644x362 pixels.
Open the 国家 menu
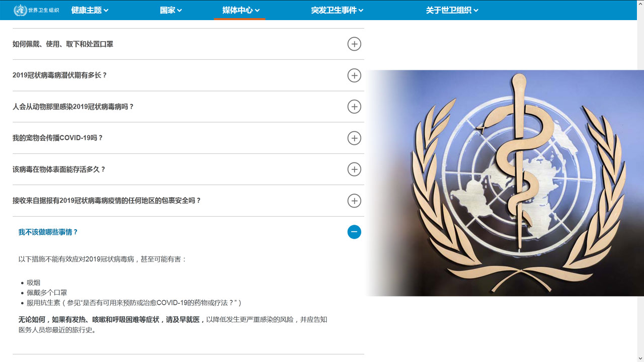tap(171, 10)
